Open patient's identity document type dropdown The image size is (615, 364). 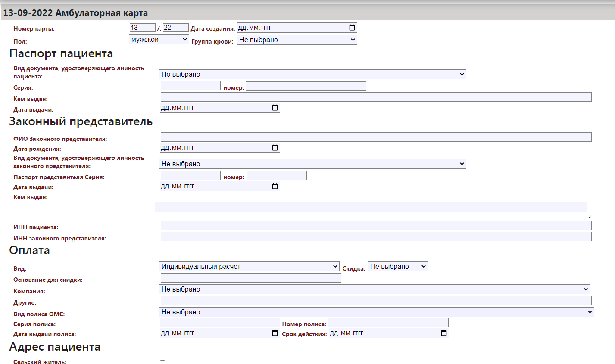[312, 75]
